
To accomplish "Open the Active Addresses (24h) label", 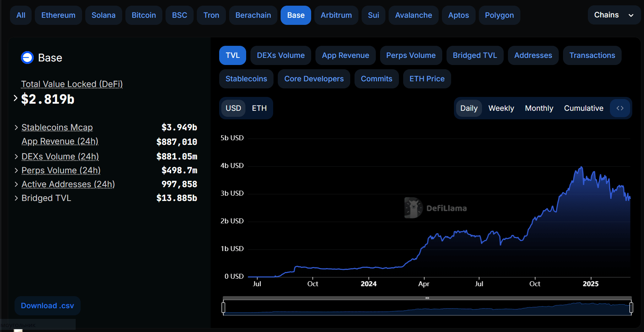I will click(68, 184).
